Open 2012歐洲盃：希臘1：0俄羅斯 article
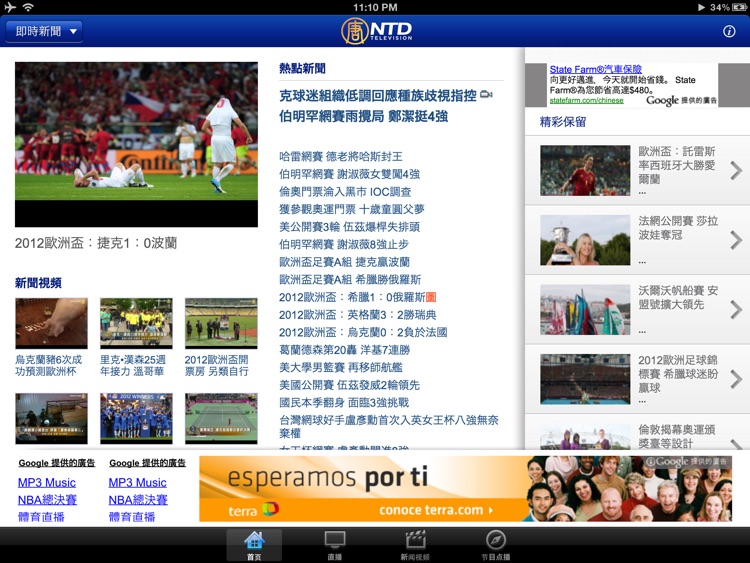The image size is (750, 563). click(x=352, y=297)
